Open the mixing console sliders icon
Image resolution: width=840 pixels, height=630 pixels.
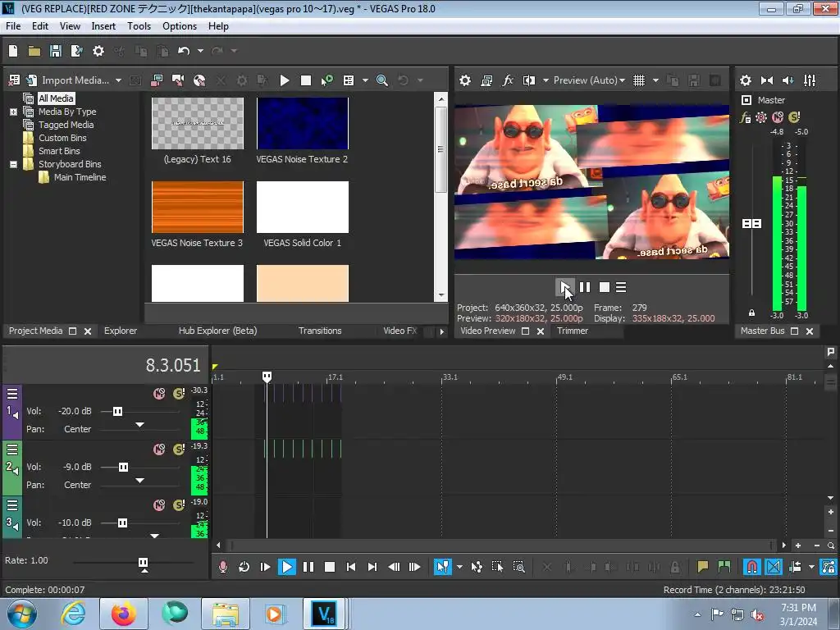click(x=810, y=80)
